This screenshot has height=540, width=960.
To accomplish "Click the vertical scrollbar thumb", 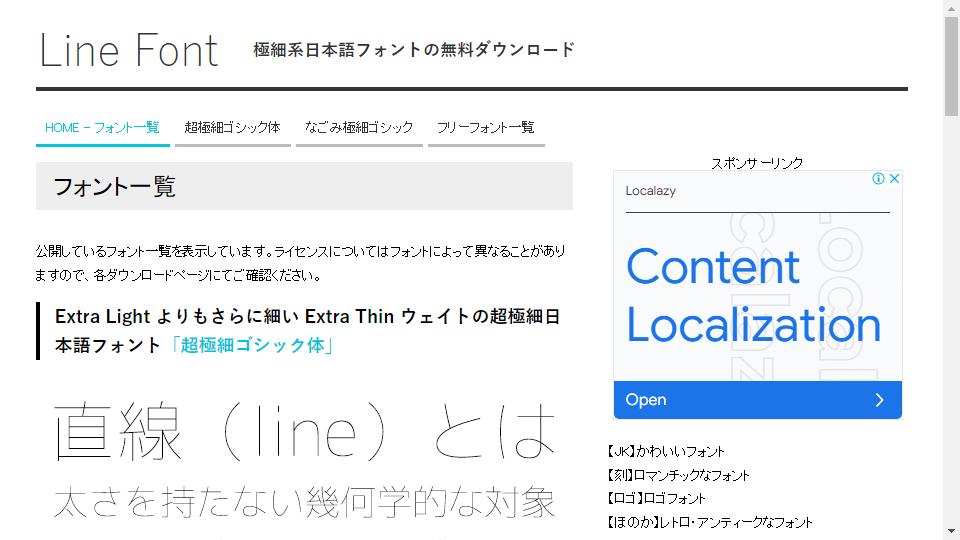I will (951, 66).
